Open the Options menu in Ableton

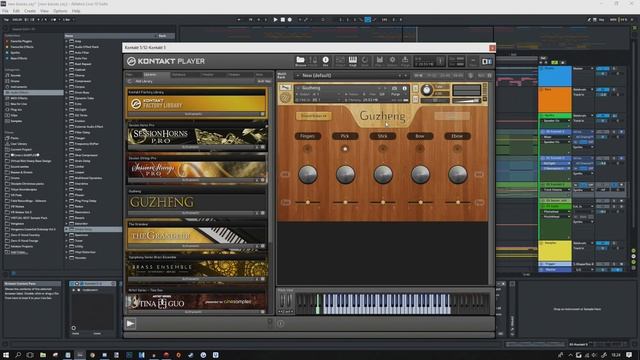click(60, 11)
